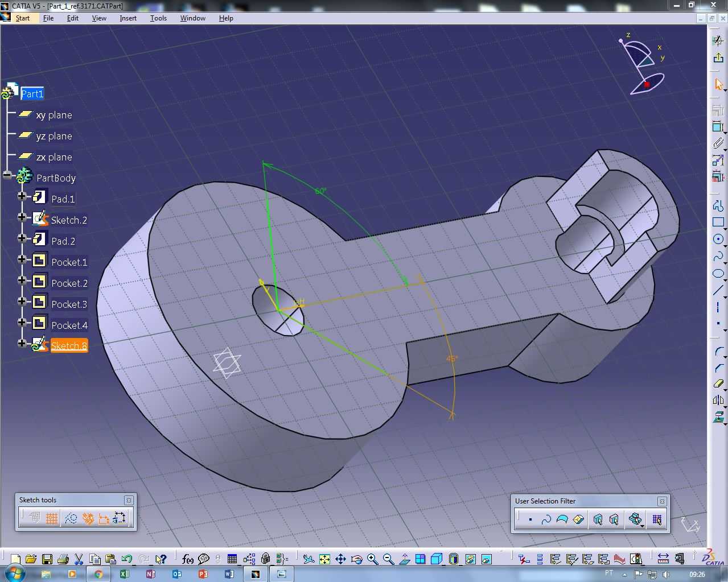Select the Pan view icon

pyautogui.click(x=340, y=559)
